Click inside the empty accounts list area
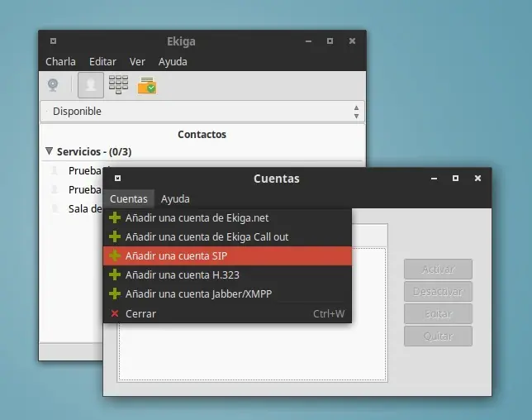532x420 pixels. (253, 351)
